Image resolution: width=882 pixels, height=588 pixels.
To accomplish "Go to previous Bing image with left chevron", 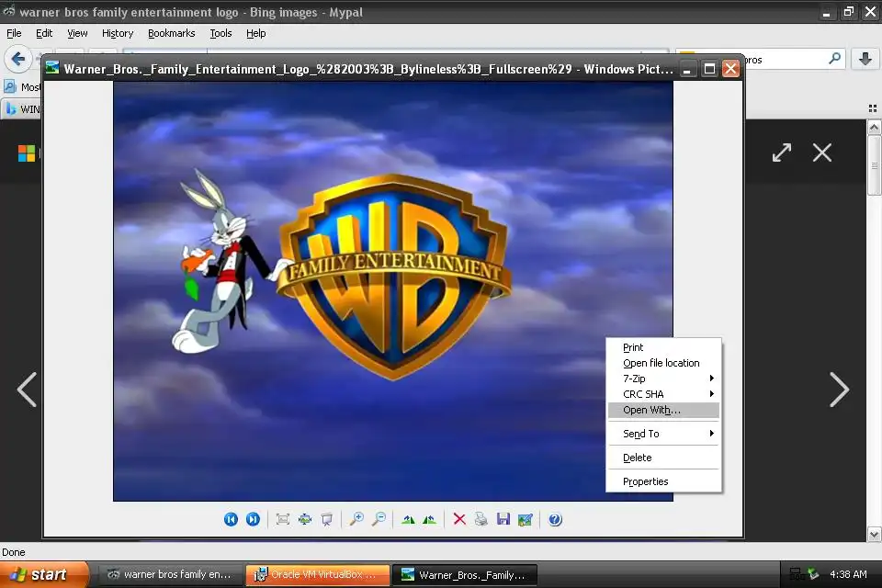I will click(27, 390).
